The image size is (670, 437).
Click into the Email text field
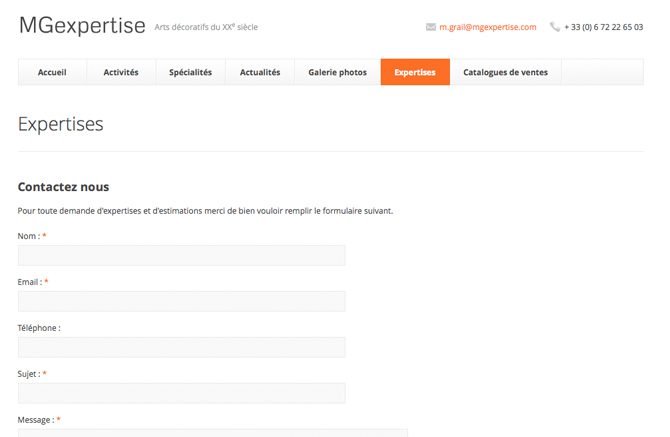click(x=181, y=302)
